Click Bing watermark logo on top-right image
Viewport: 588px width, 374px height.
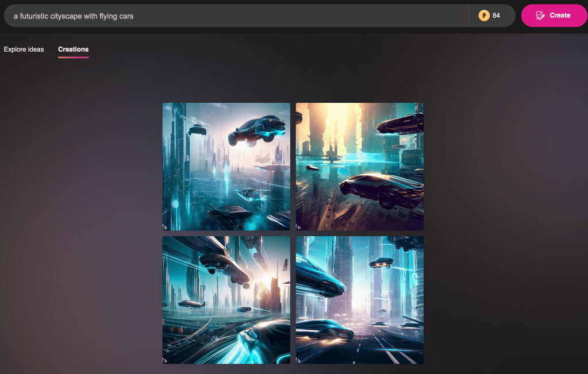(x=299, y=227)
